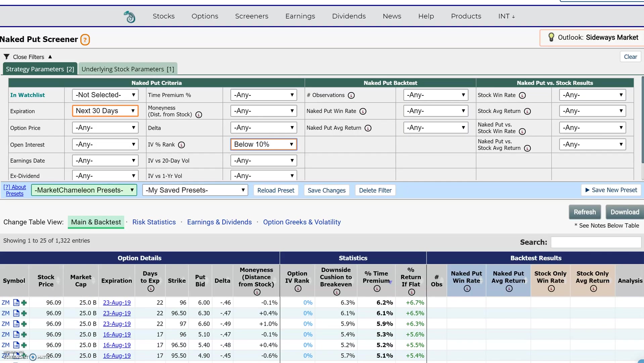Click the Save Changes button
644x363 pixels.
tap(326, 190)
